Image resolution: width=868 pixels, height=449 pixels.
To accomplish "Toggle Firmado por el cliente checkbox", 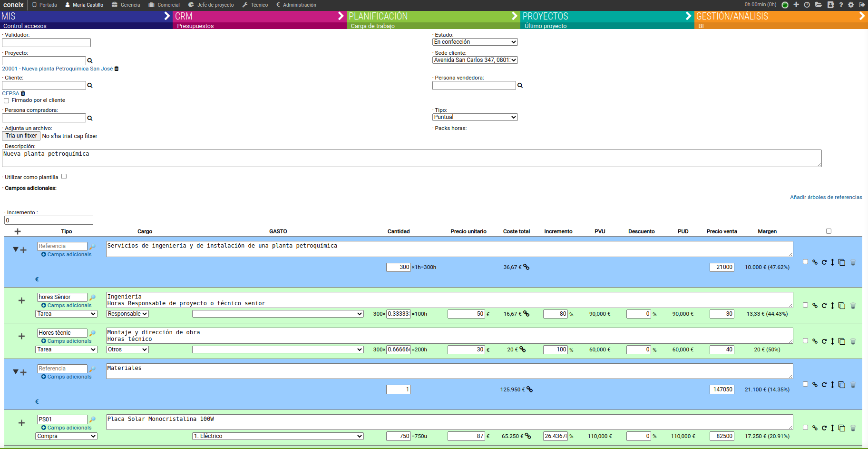I will [6, 100].
